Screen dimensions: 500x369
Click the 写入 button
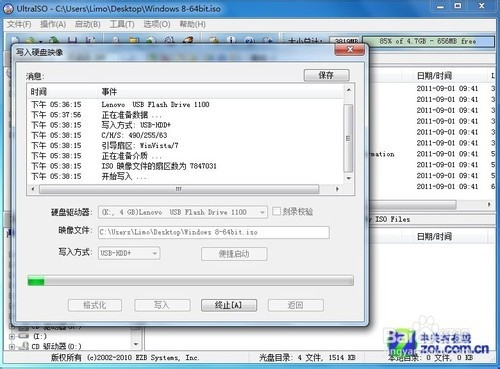[162, 305]
